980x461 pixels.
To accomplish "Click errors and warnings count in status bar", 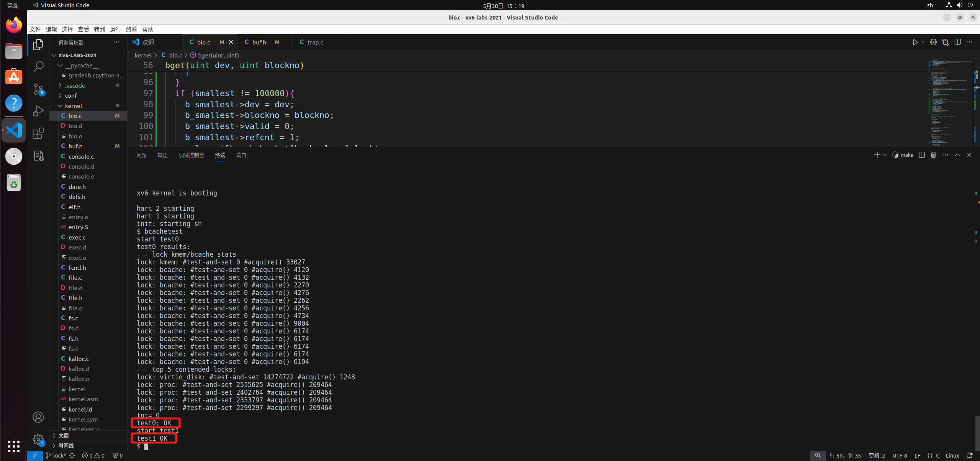I will (93, 456).
